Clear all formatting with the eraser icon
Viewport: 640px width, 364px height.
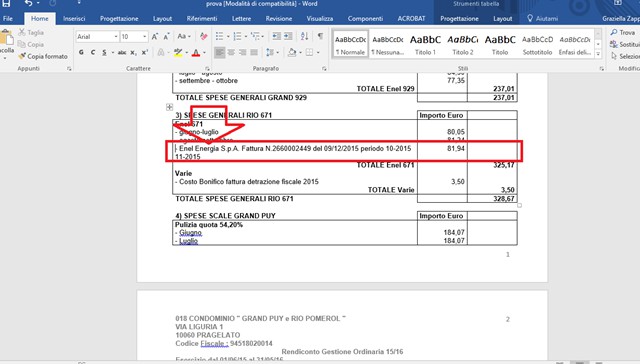203,37
